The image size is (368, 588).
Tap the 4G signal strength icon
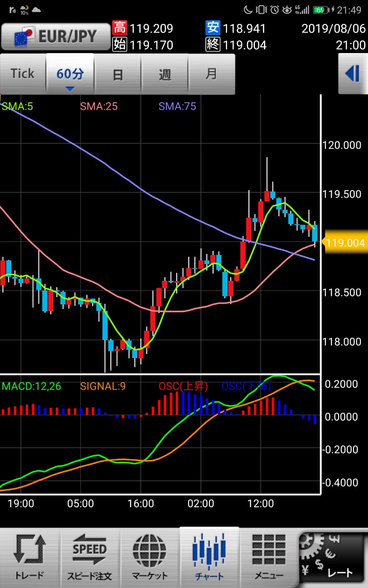(x=302, y=10)
